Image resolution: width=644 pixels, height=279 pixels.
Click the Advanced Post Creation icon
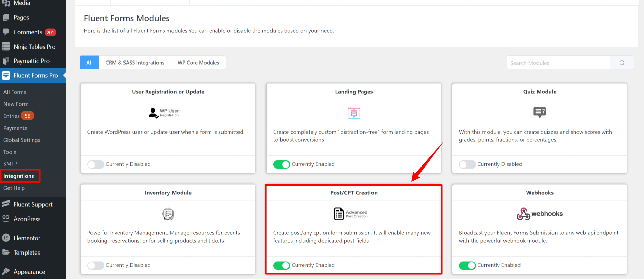point(350,214)
